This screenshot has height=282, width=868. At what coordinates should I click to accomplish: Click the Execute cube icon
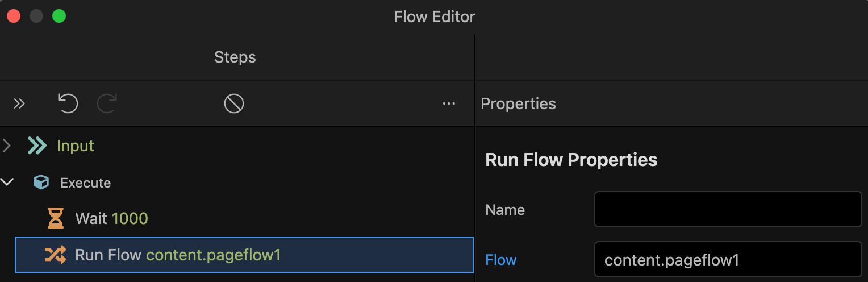[41, 183]
